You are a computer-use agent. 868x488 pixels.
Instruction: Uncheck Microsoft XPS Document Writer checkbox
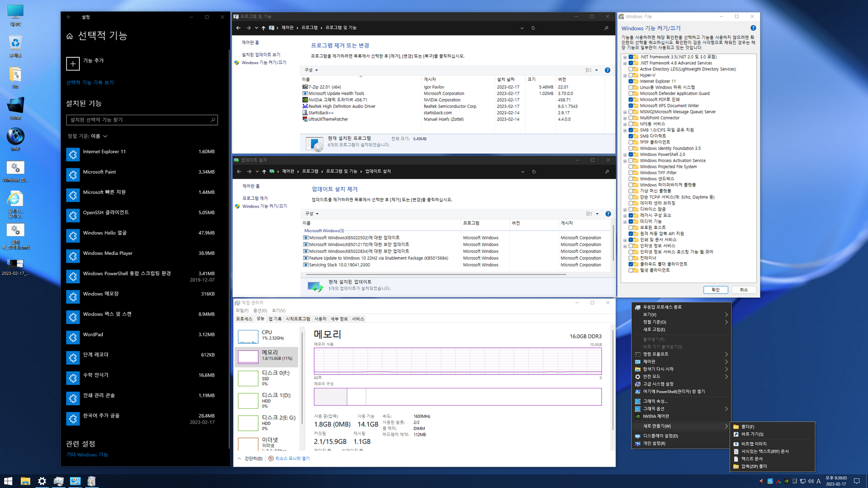click(x=631, y=106)
